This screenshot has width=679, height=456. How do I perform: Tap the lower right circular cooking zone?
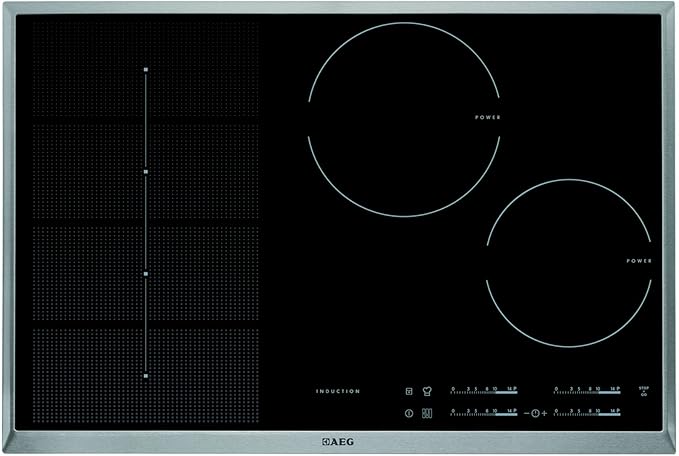tap(568, 262)
